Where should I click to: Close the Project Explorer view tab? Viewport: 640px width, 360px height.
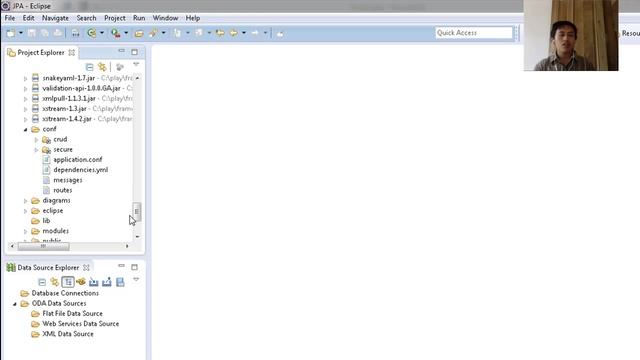(x=72, y=53)
